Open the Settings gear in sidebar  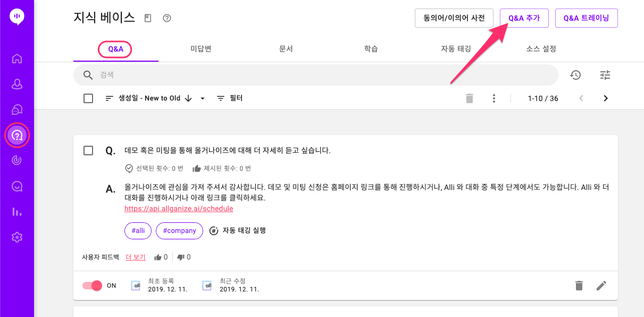click(17, 237)
